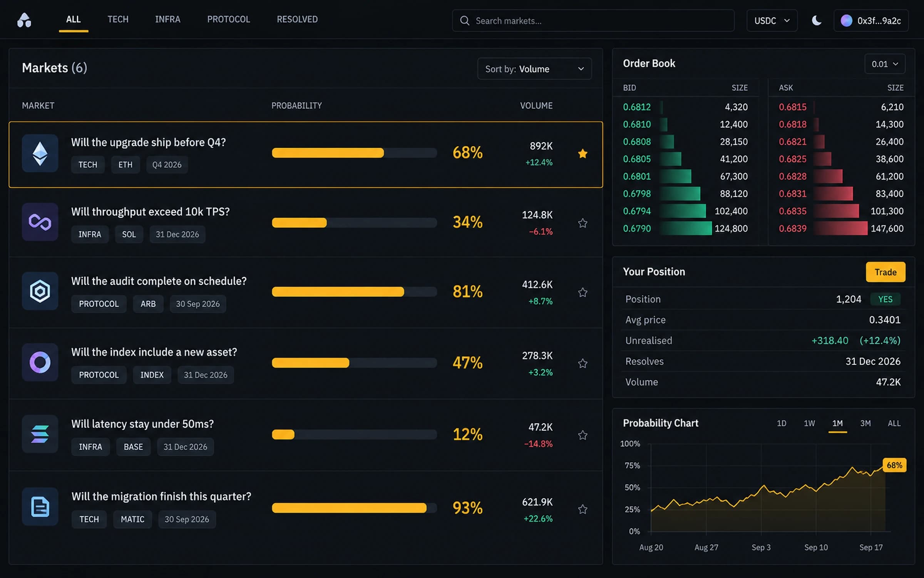Select the 1D chart range
924x578 pixels.
click(782, 423)
